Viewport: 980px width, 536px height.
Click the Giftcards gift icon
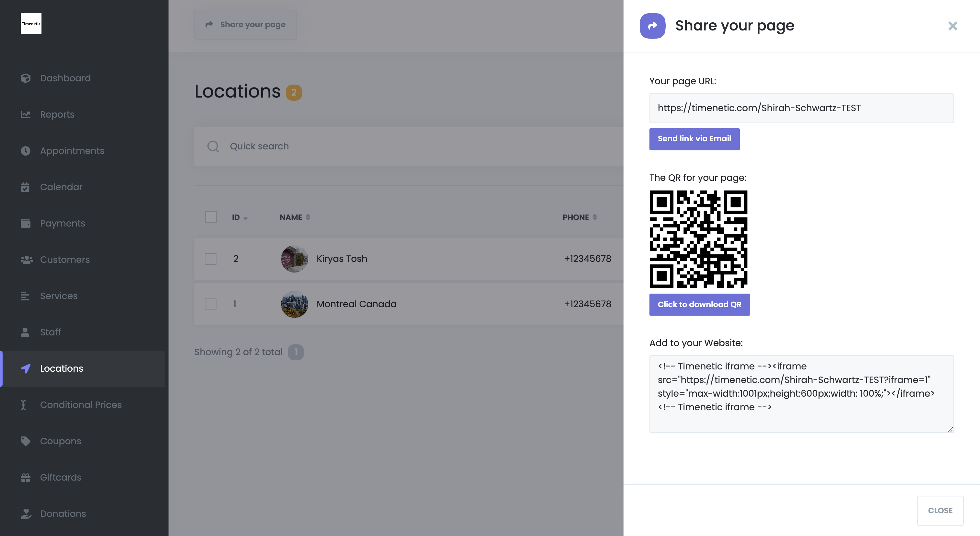[26, 477]
